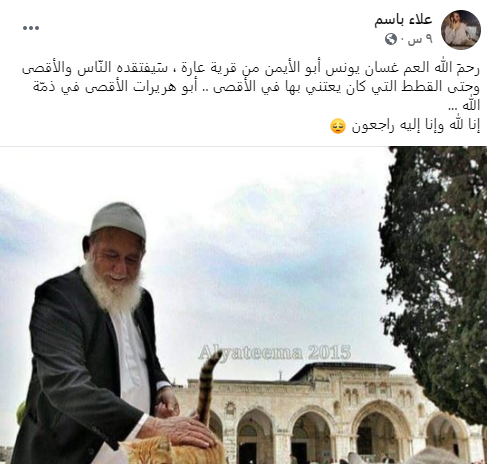
Task: Open the three-dots post options menu
Action: 31,28
